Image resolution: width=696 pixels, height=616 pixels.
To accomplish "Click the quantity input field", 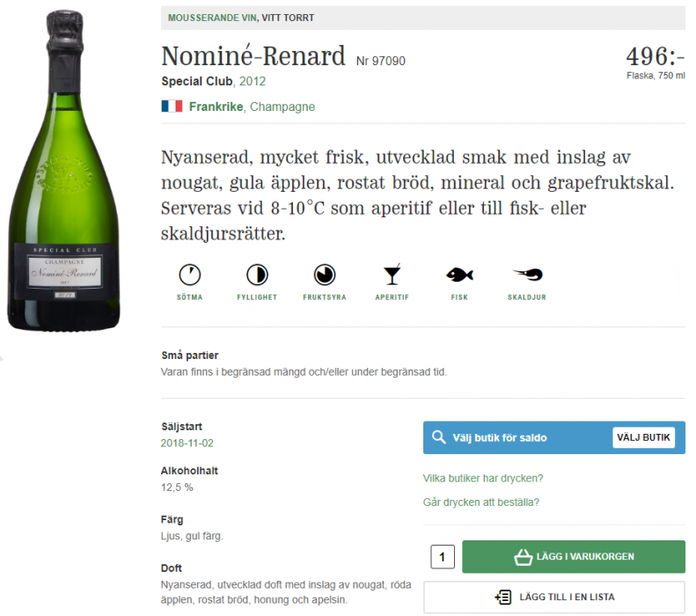I will 442,557.
